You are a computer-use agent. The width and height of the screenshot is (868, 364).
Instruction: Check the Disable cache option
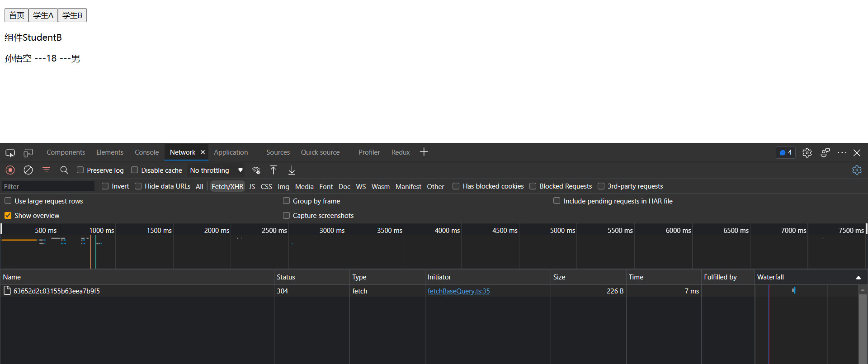135,170
